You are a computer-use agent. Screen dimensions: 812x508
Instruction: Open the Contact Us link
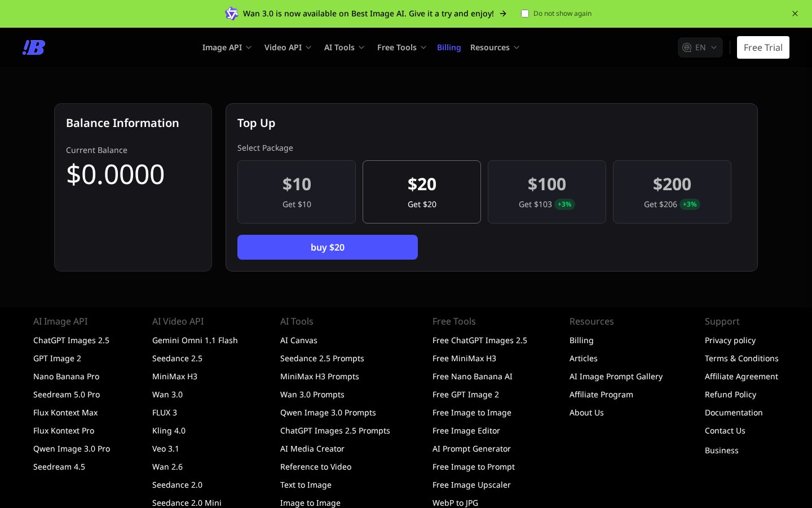[x=725, y=431]
